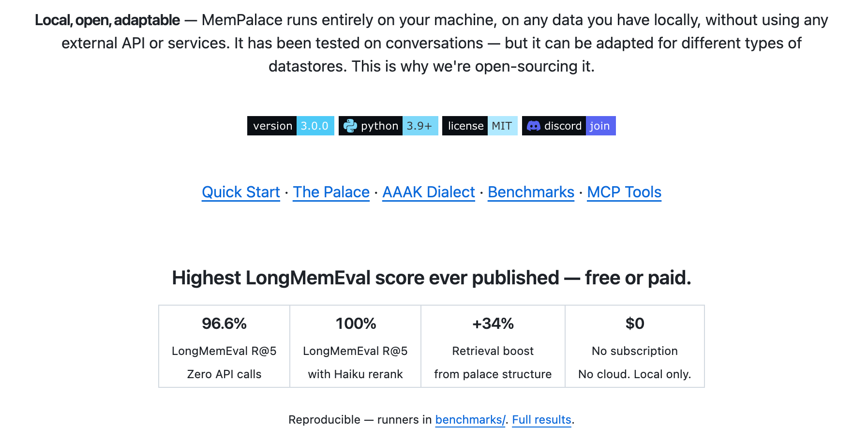Jump to the AAAK Dialect link

pyautogui.click(x=429, y=192)
